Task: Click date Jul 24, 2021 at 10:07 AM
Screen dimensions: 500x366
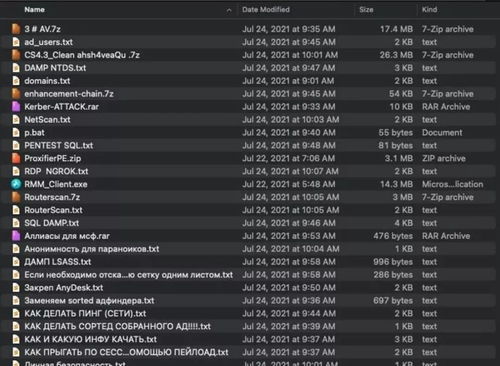Action: (290, 171)
